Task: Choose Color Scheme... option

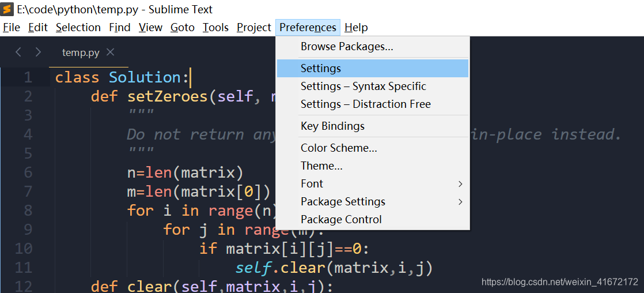Action: pyautogui.click(x=373, y=148)
